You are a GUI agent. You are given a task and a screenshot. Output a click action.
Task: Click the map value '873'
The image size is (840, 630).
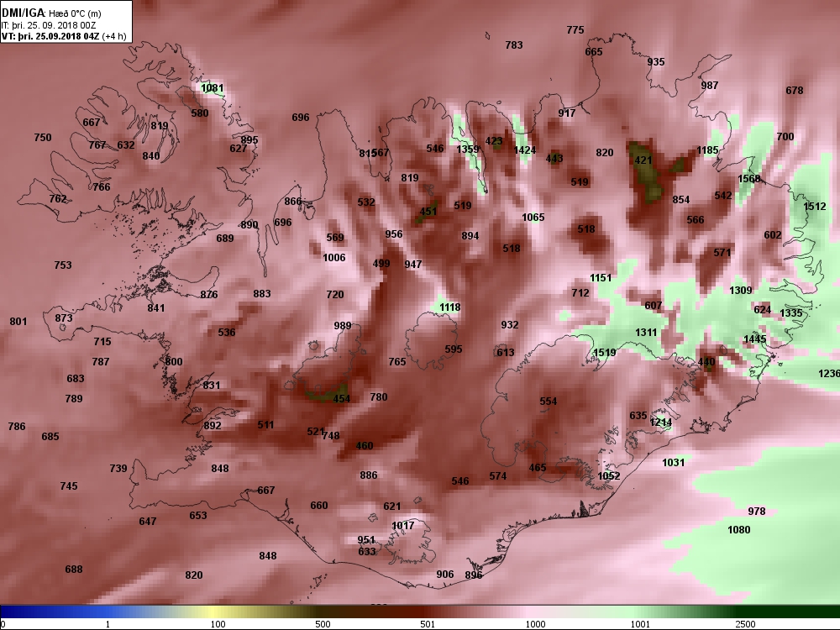[64, 318]
